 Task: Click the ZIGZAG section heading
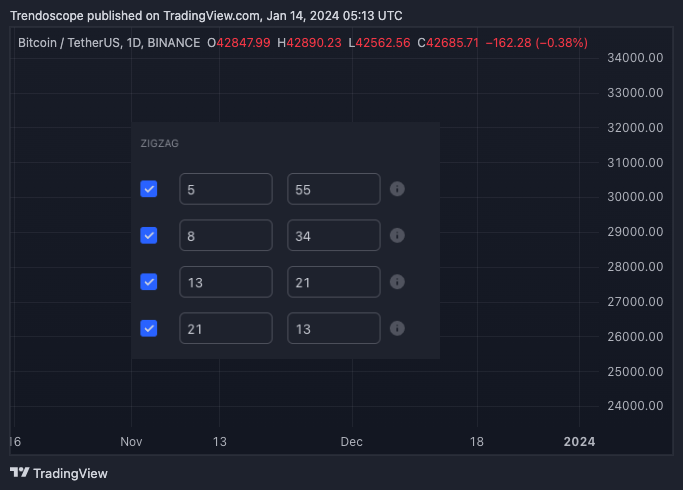coord(159,143)
